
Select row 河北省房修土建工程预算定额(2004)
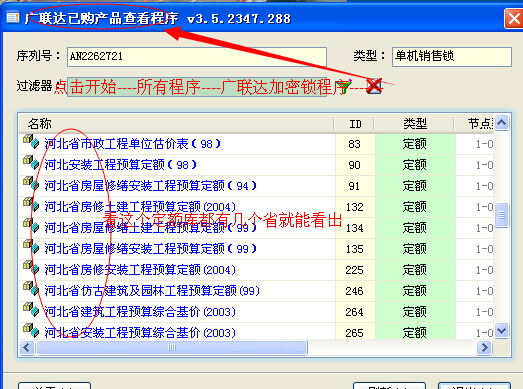[x=256, y=207]
